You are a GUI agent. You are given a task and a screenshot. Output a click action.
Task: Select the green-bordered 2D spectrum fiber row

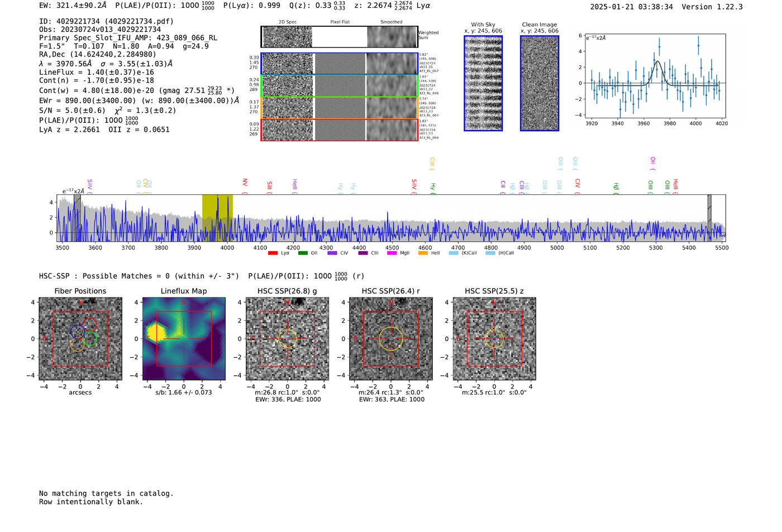pos(340,86)
